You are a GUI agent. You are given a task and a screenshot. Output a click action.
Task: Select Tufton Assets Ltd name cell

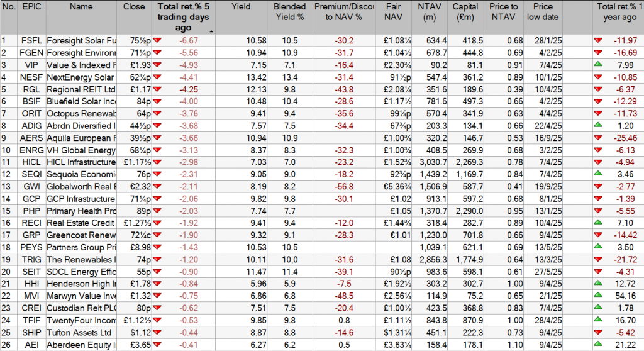(x=81, y=333)
